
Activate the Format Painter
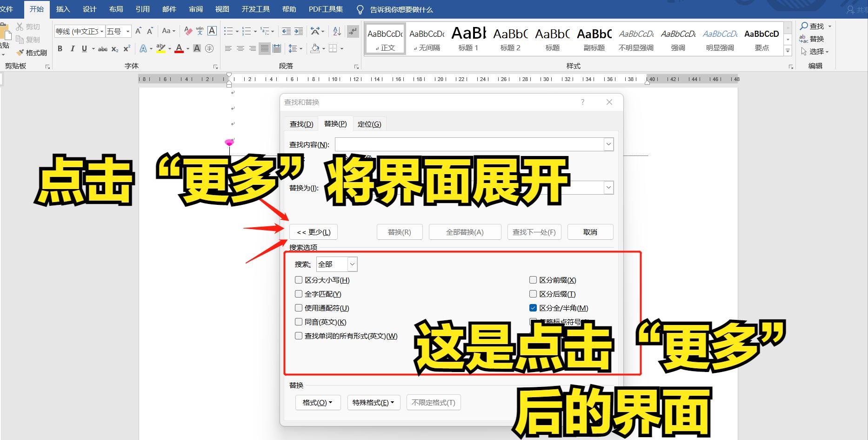coord(32,52)
